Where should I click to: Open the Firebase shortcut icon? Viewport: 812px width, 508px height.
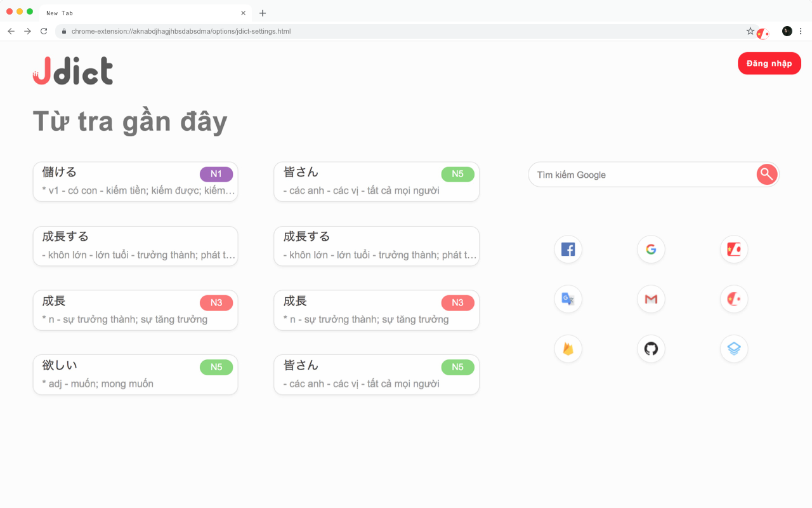click(x=568, y=349)
